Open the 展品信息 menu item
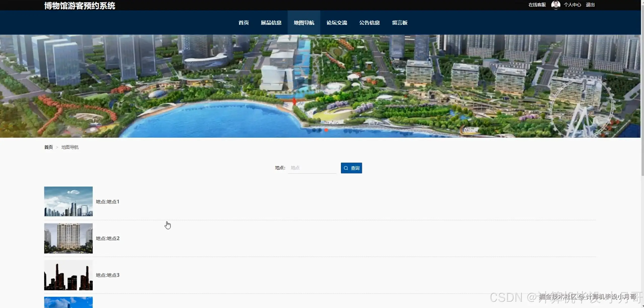Screen dimensions: 644x308 point(271,22)
